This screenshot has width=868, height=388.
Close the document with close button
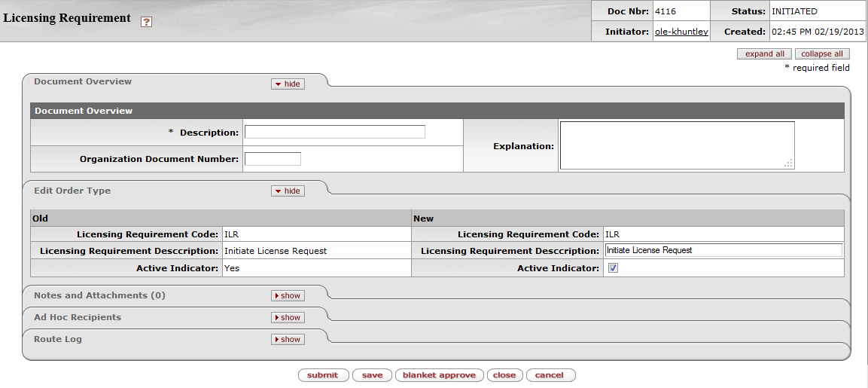504,375
